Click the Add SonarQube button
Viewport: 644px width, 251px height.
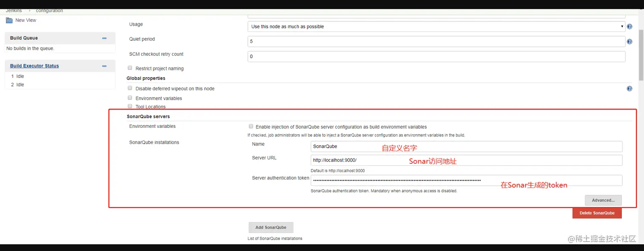pos(271,228)
